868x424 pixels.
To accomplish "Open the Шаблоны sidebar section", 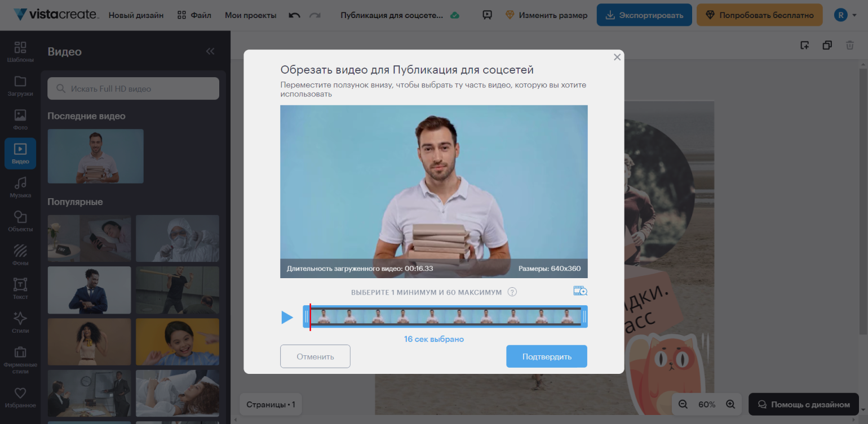I will pos(20,51).
